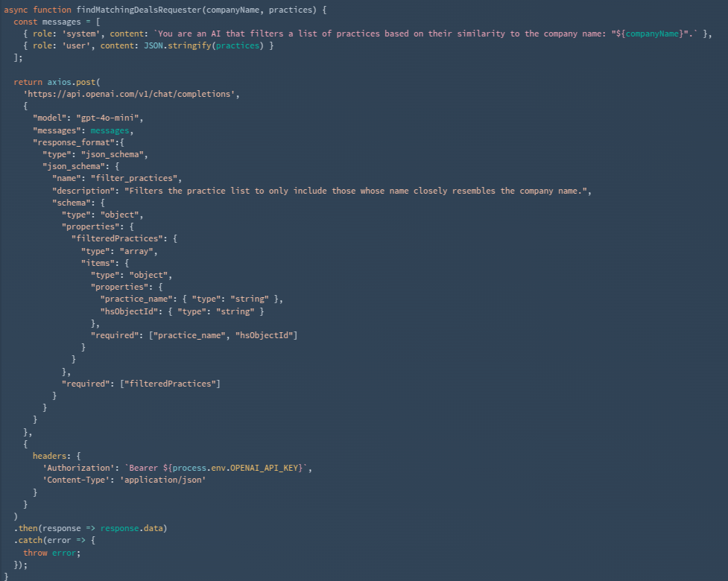Click response.data expression
728x581 pixels.
131,529
